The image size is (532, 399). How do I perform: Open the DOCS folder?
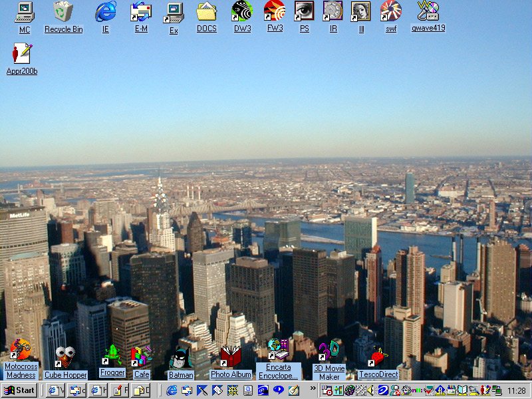(x=206, y=12)
